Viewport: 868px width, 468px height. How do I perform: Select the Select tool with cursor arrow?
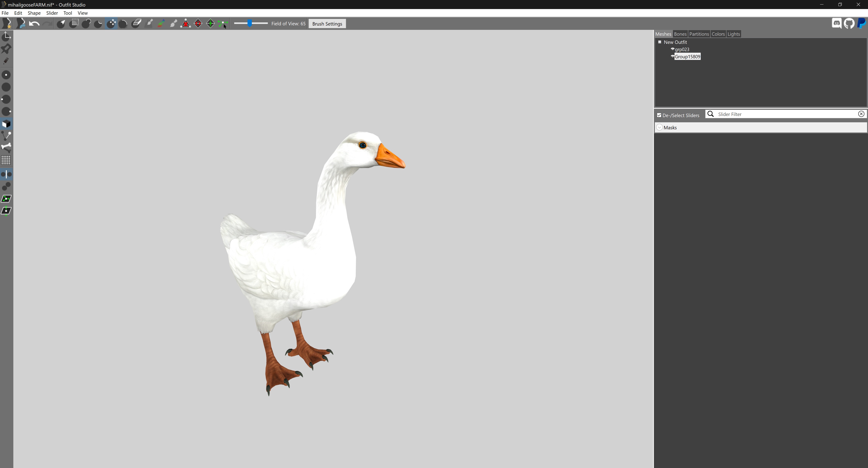pyautogui.click(x=61, y=24)
